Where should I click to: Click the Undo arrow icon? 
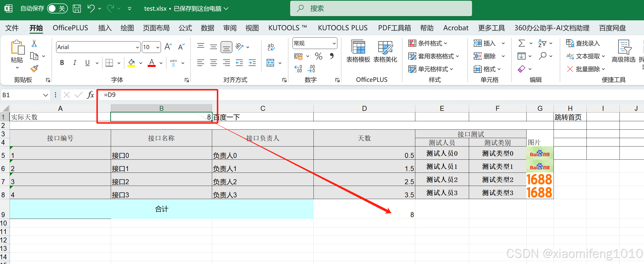coord(91,8)
